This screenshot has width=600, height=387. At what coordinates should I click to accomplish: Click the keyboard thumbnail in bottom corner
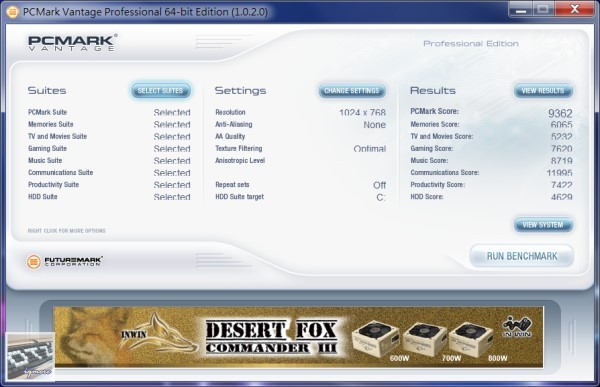coord(31,357)
